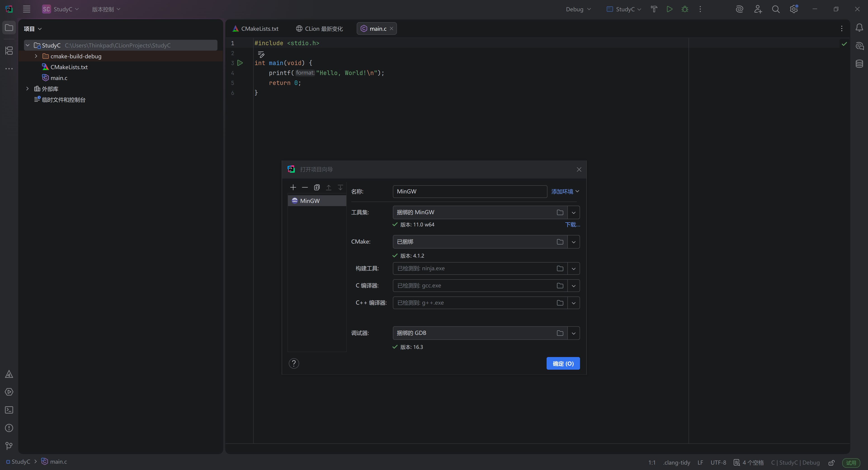Open the Services tool window
The image size is (868, 470).
9,392
